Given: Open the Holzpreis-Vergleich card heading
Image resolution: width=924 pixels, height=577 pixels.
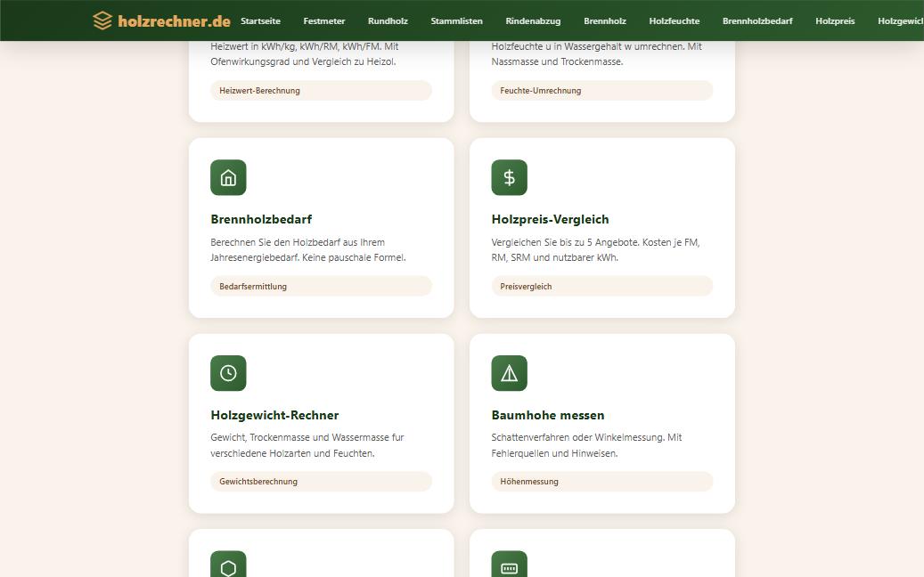Looking at the screenshot, I should pyautogui.click(x=550, y=219).
